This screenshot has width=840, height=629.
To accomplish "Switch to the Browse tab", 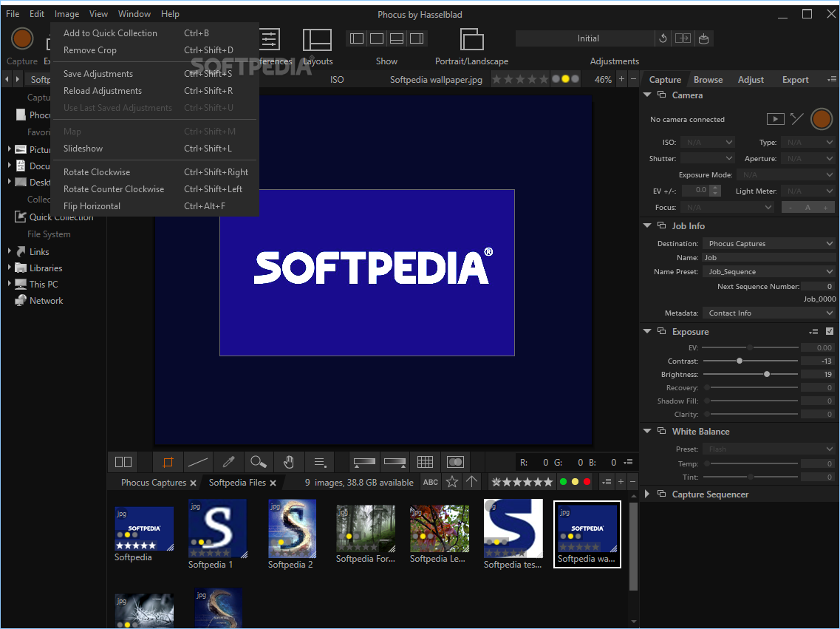I will tap(708, 79).
